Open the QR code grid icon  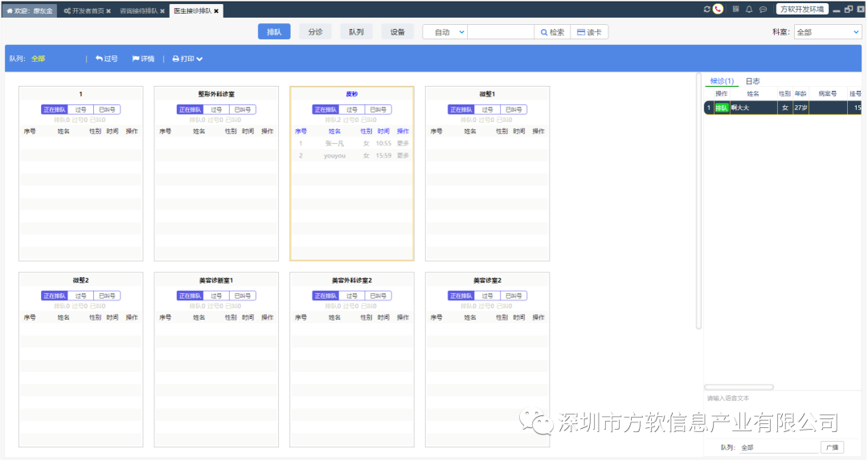[735, 10]
